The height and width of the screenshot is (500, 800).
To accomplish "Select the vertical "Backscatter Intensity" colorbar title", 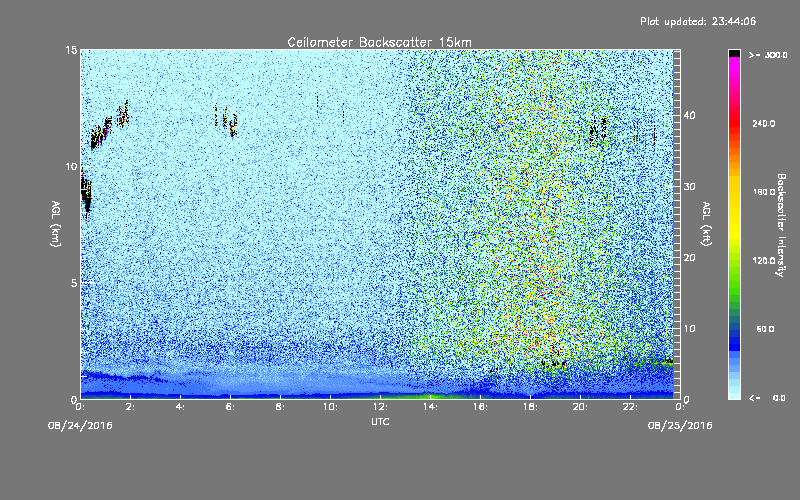I will point(781,225).
